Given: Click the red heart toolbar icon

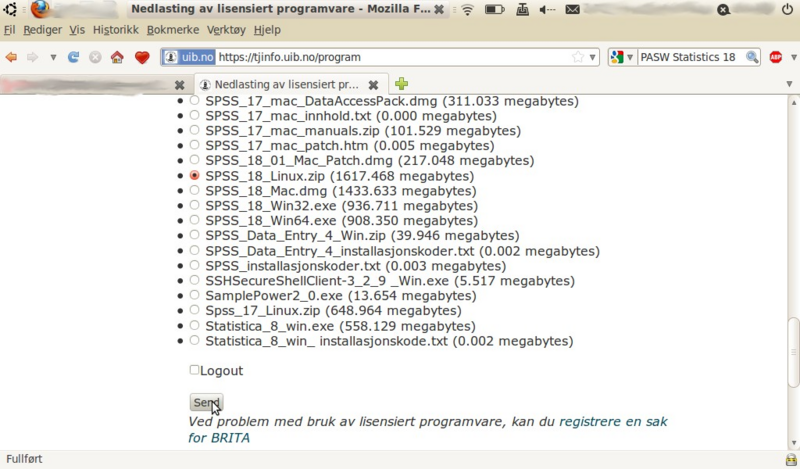Looking at the screenshot, I should click(142, 57).
